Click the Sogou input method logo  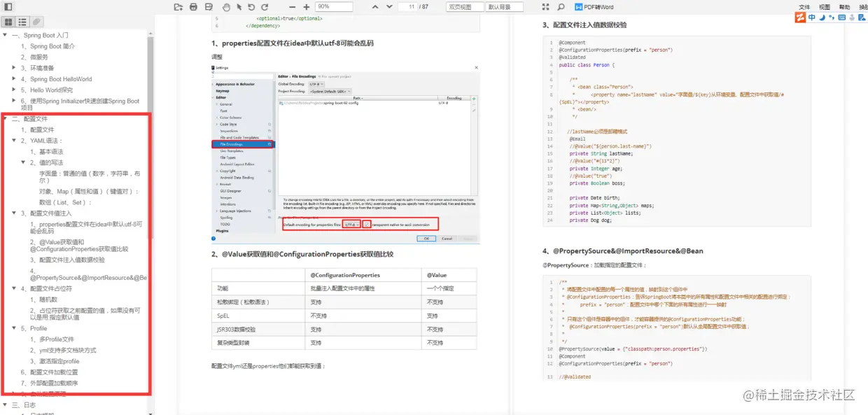(800, 18)
